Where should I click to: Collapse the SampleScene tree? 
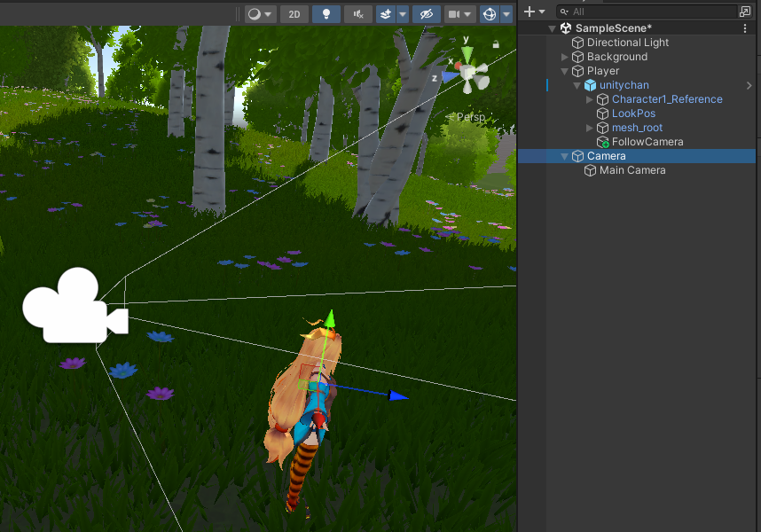tap(552, 28)
